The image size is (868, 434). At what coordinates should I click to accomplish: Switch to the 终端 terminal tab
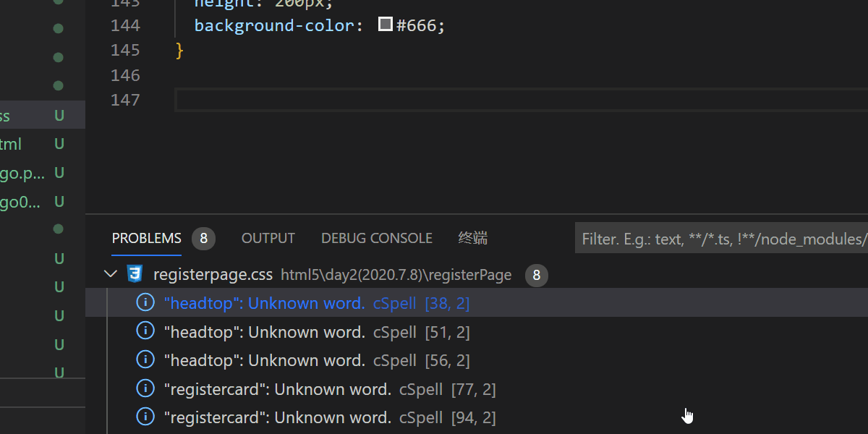472,238
